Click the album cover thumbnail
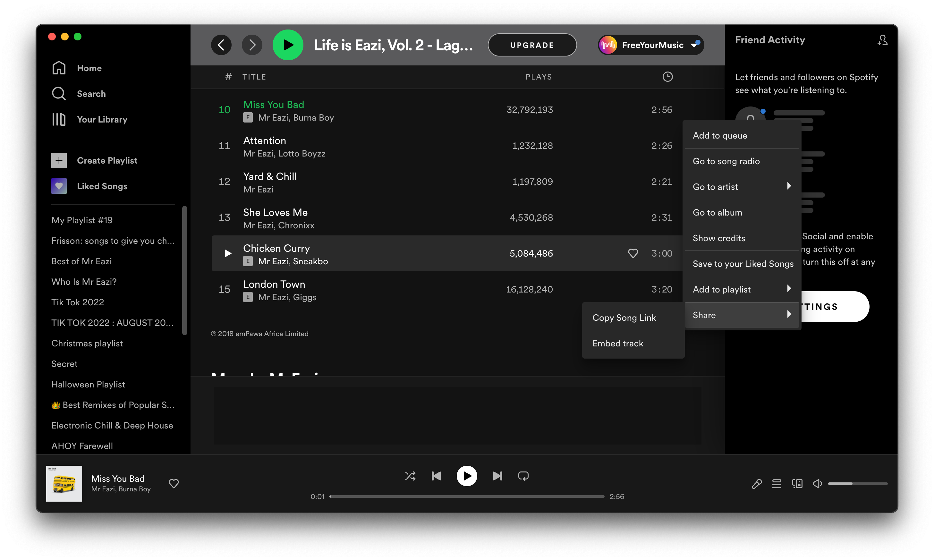The height and width of the screenshot is (560, 934). tap(64, 483)
